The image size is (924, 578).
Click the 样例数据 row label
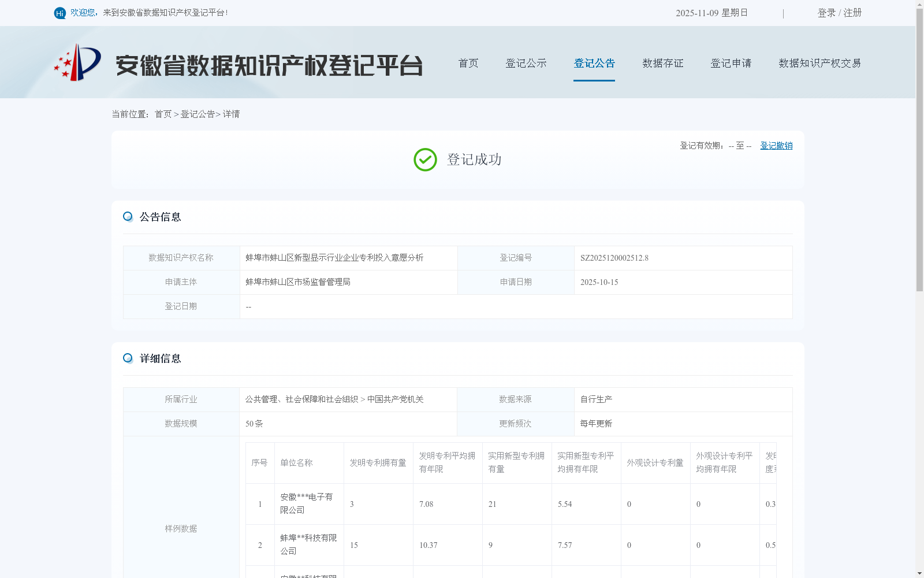[x=181, y=529]
